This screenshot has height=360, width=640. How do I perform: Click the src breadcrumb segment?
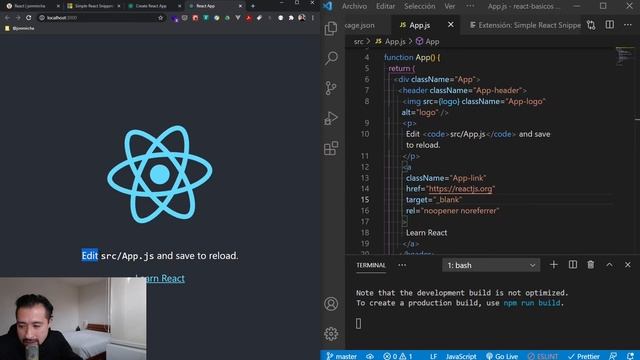tap(358, 41)
